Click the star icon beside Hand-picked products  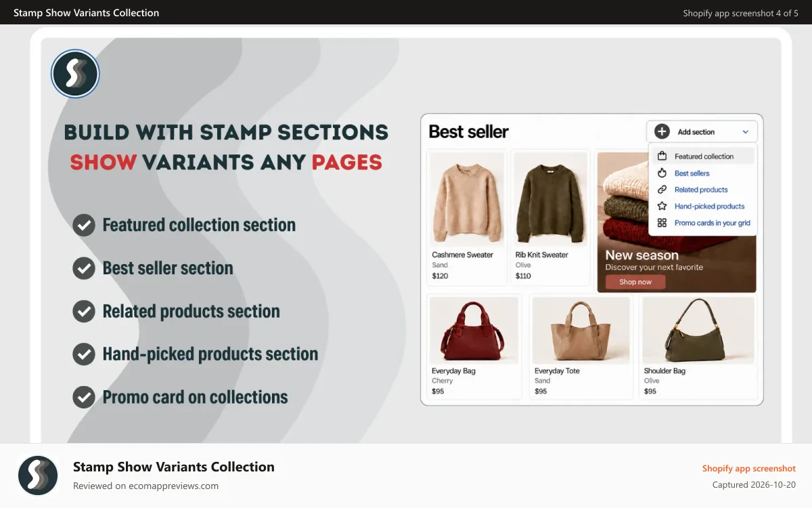(x=662, y=207)
